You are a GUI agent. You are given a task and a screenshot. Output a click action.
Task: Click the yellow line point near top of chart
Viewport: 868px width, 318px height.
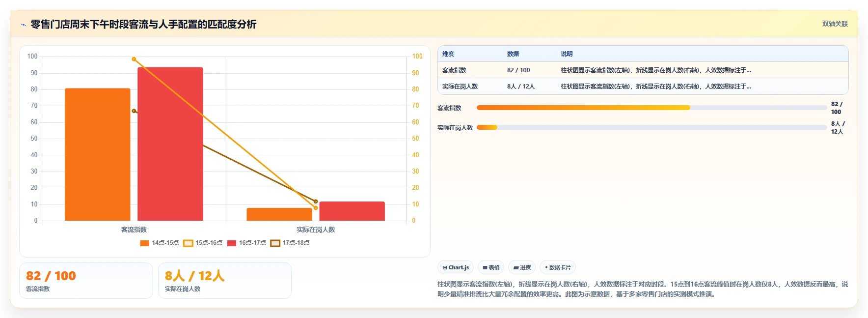click(x=134, y=59)
